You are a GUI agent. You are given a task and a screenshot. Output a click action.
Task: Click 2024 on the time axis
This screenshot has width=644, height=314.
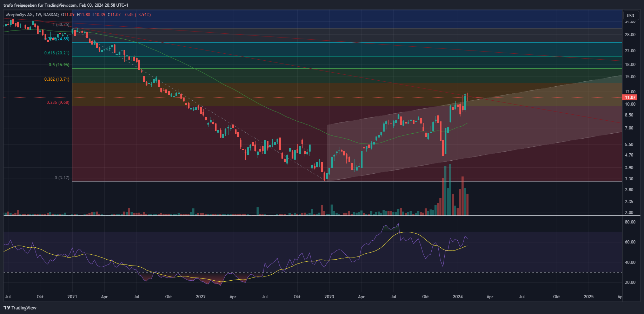click(458, 297)
